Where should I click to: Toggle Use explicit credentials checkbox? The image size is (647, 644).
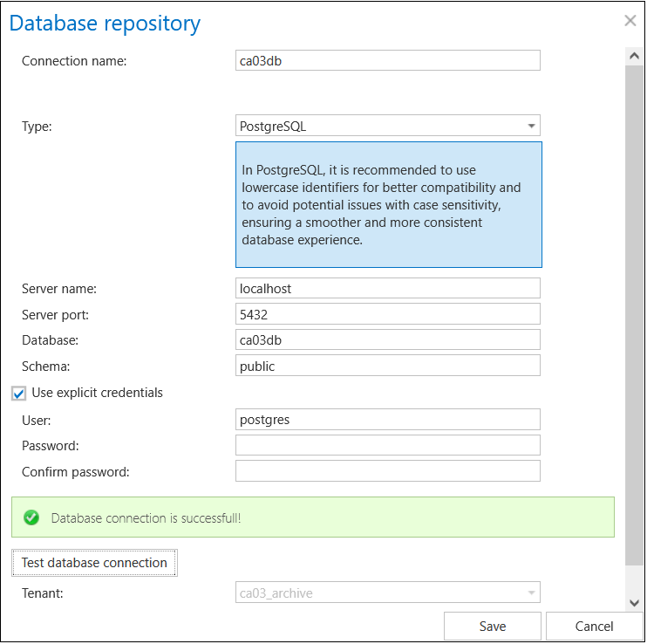pos(19,394)
